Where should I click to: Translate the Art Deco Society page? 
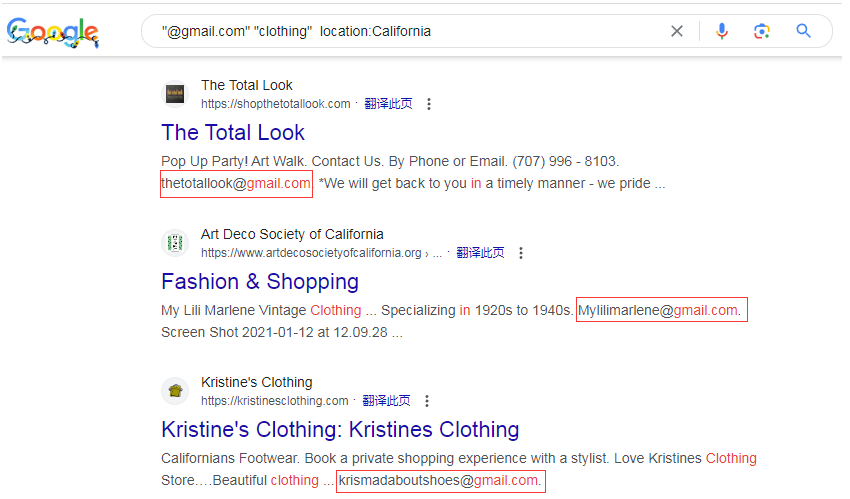coord(480,253)
